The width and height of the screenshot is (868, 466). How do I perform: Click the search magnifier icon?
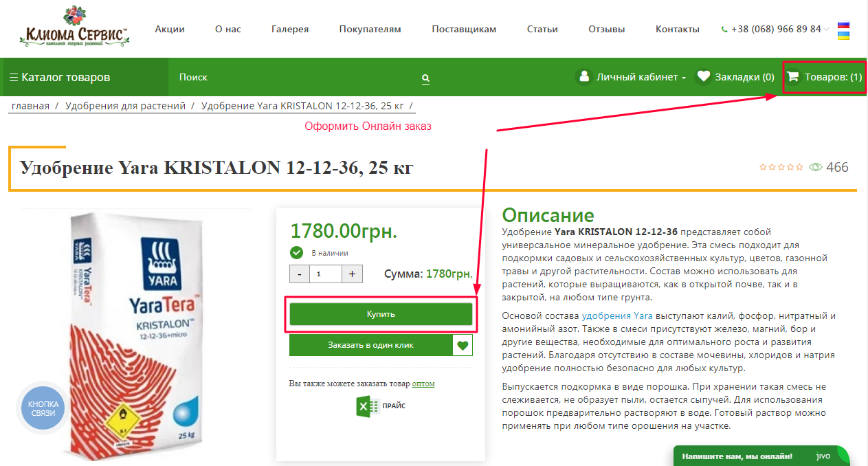pos(426,78)
